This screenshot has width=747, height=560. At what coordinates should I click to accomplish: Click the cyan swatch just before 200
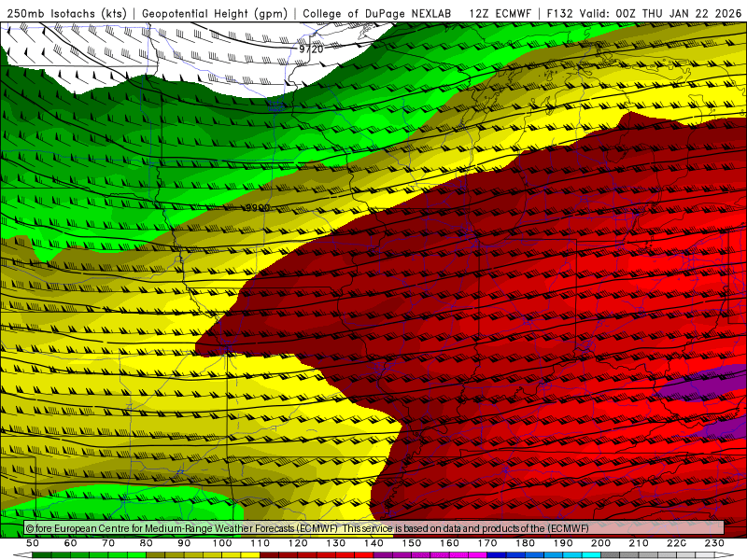coord(592,555)
